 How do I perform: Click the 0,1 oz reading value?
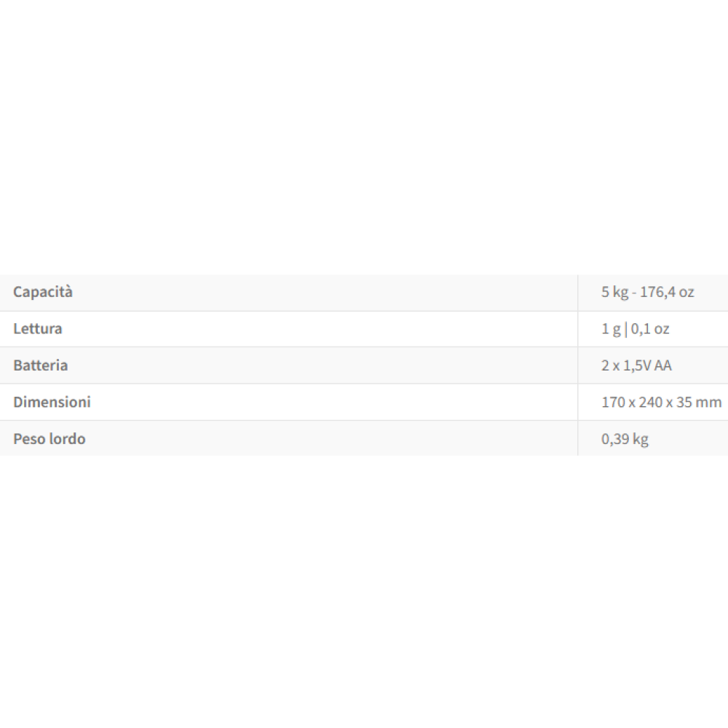[650, 329]
